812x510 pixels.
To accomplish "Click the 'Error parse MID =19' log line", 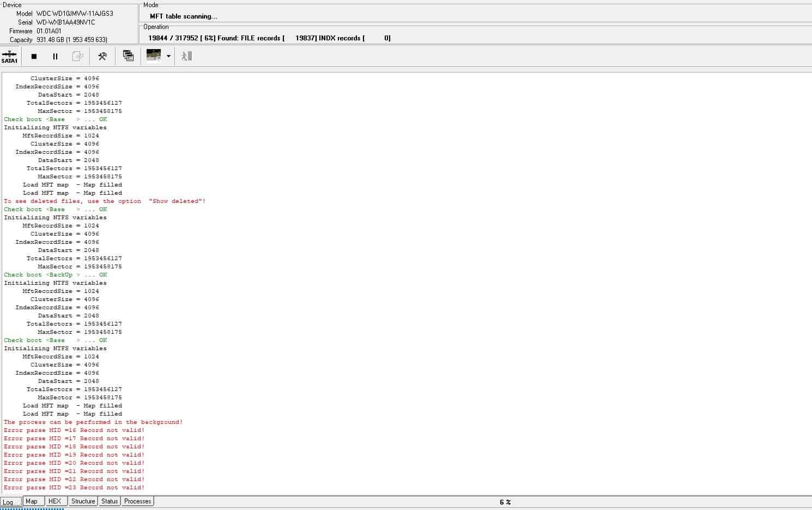I will click(x=74, y=455).
